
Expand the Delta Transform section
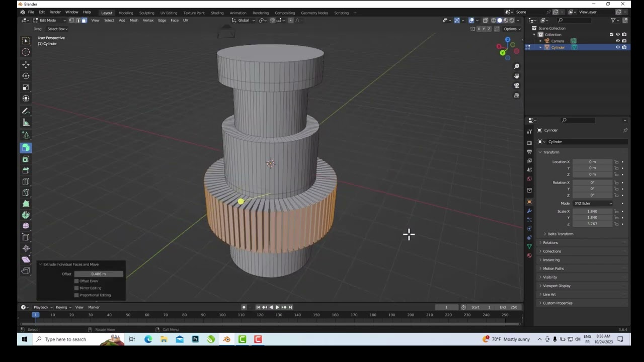(559, 234)
